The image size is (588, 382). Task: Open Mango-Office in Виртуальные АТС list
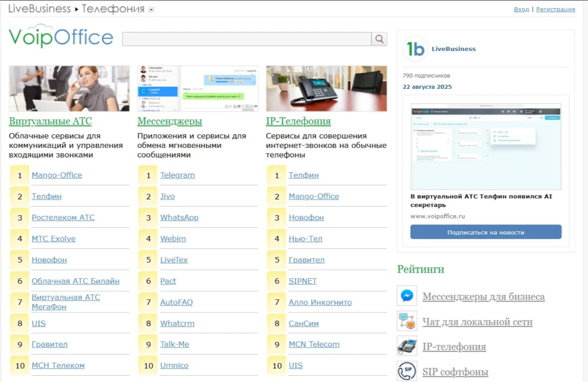[x=57, y=175]
